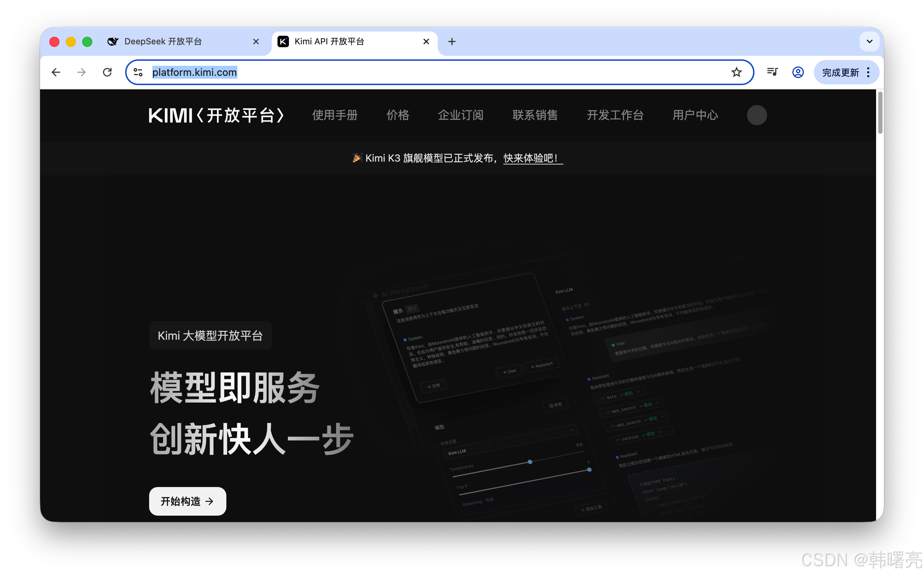Image resolution: width=924 pixels, height=575 pixels.
Task: Click the green maximize window button
Action: (x=87, y=41)
